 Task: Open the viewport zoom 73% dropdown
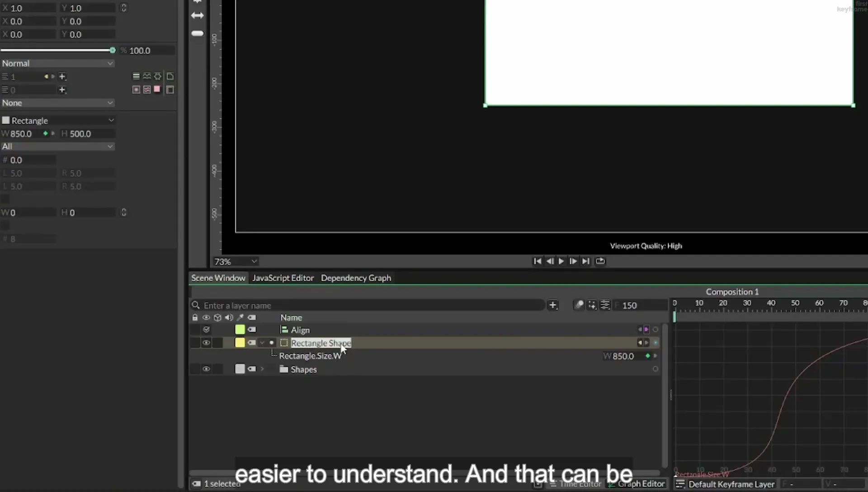pos(236,261)
